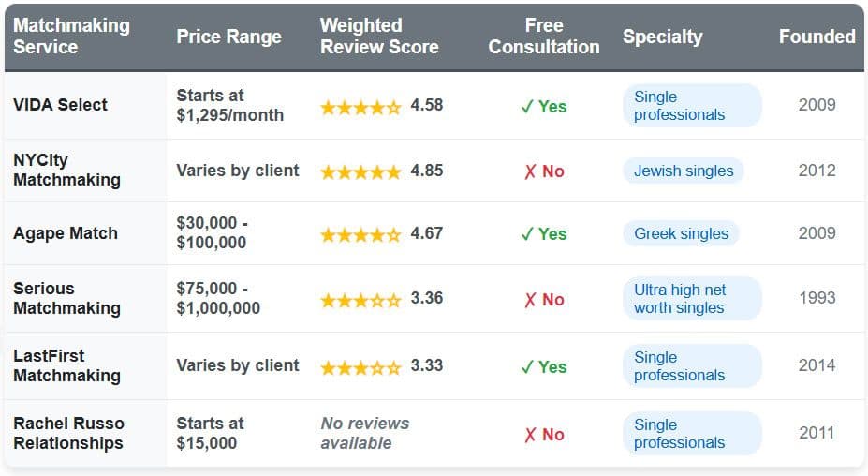Viewport: 868px width, 476px height.
Task: Click the Greek singles specialty tag
Action: (x=681, y=233)
